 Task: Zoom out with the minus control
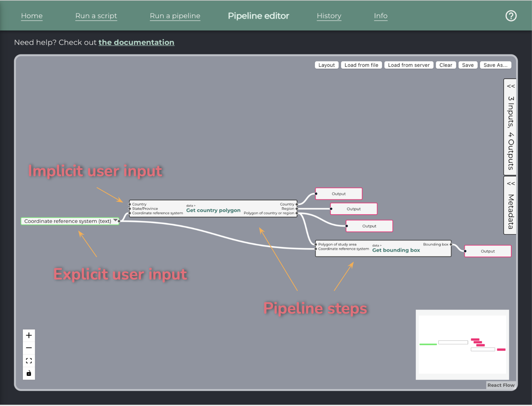(29, 348)
